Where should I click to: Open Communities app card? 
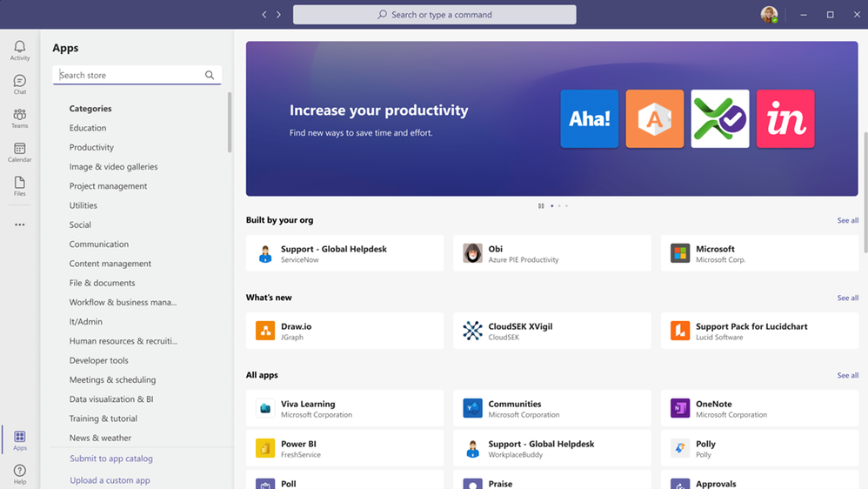click(x=552, y=408)
